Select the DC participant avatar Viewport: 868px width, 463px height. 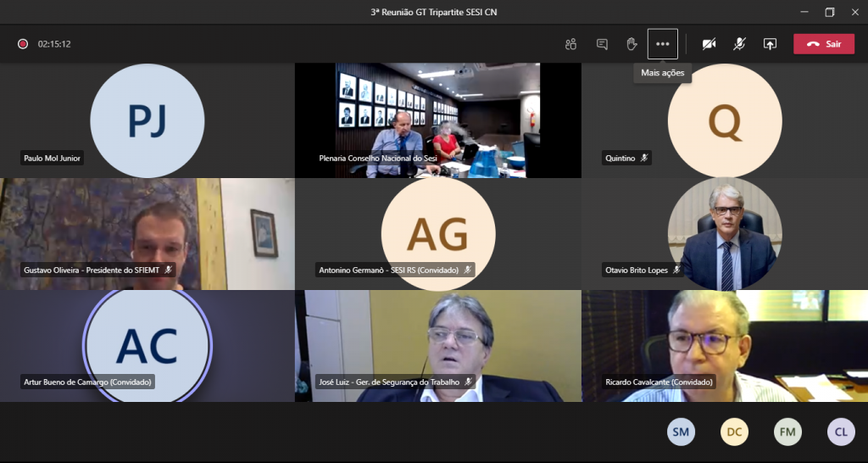[x=735, y=432]
